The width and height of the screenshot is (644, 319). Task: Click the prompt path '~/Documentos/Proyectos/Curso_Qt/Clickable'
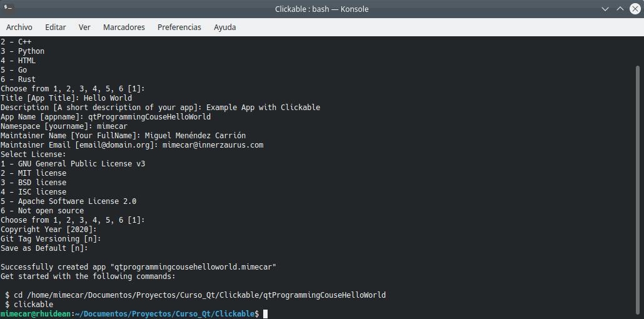(164, 314)
